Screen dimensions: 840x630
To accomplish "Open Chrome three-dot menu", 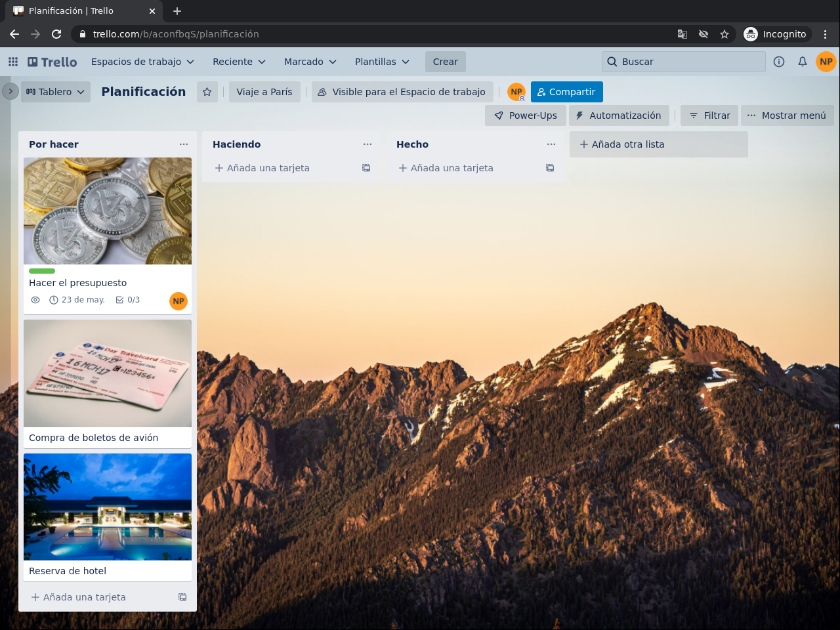I will [x=826, y=34].
